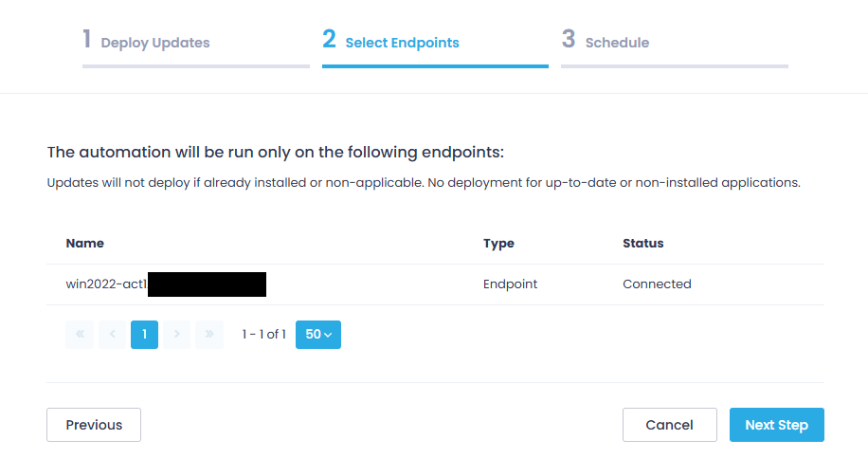The width and height of the screenshot is (868, 458).
Task: Go to first page of endpoints
Action: 80,334
